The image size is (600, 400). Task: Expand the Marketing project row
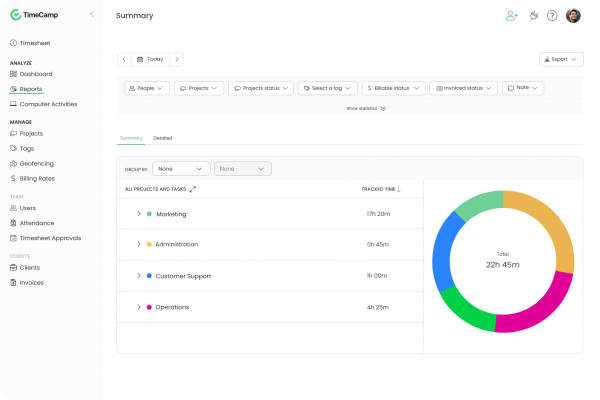tap(138, 214)
